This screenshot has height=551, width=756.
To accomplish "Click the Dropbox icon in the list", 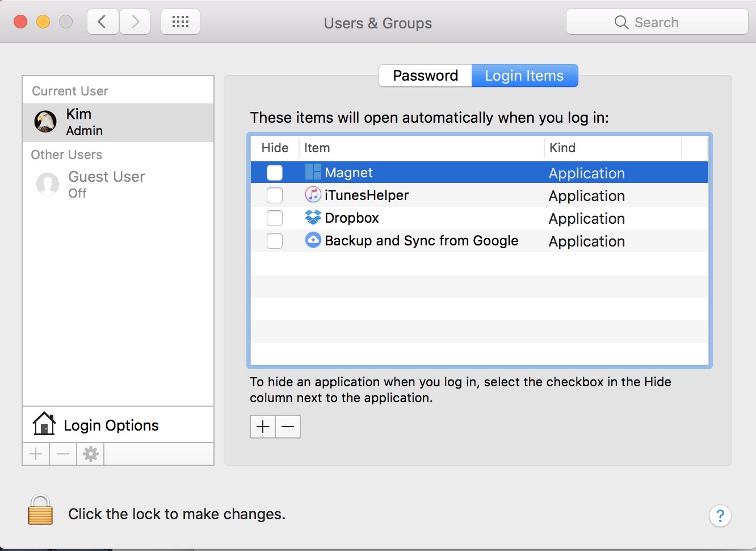I will click(x=313, y=218).
